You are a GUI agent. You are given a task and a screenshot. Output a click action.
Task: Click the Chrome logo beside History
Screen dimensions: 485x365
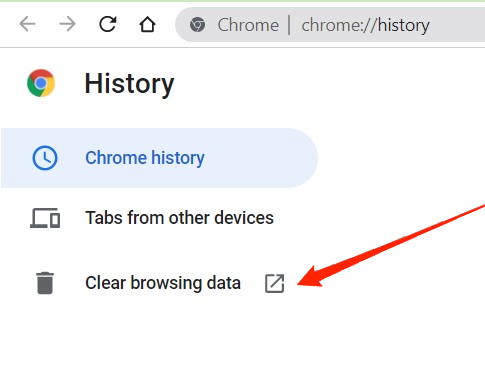coord(41,83)
